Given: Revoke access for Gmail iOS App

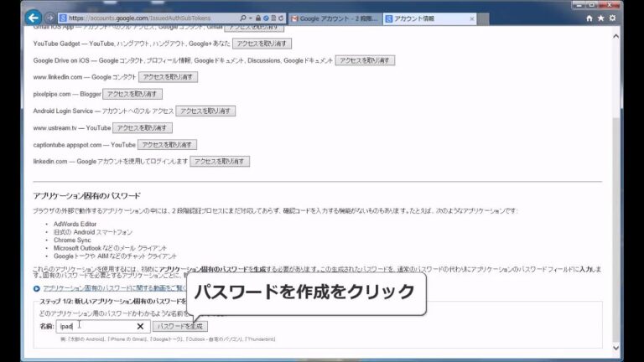Looking at the screenshot, I should click(x=254, y=28).
